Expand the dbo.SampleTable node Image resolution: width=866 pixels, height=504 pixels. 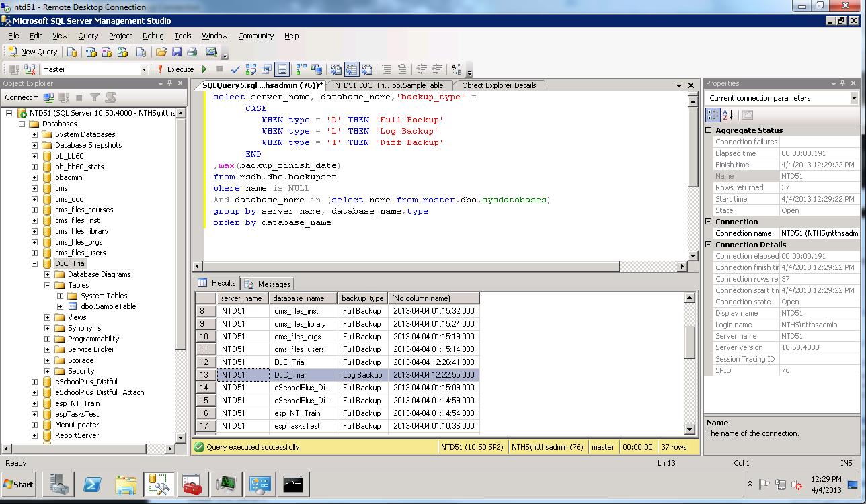pyautogui.click(x=61, y=306)
